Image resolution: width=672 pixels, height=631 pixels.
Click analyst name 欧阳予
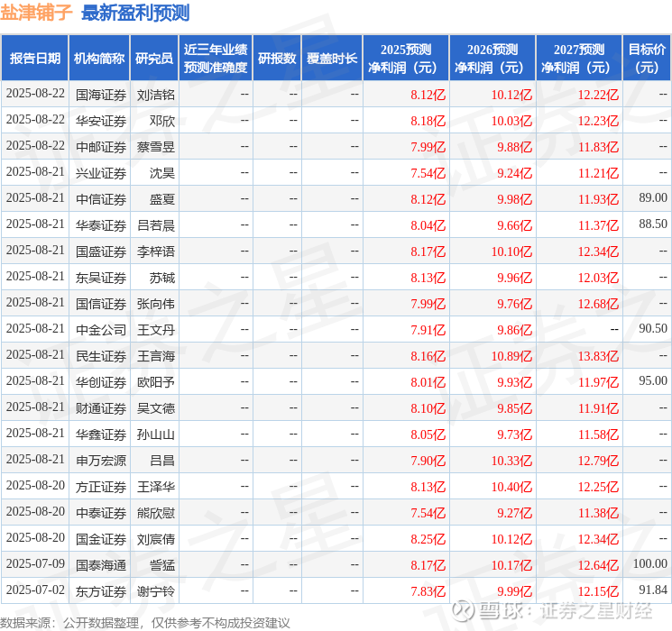[x=156, y=382]
